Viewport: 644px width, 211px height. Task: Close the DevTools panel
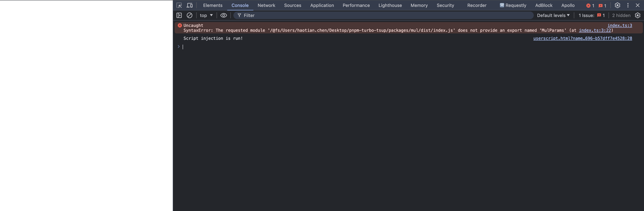point(637,5)
